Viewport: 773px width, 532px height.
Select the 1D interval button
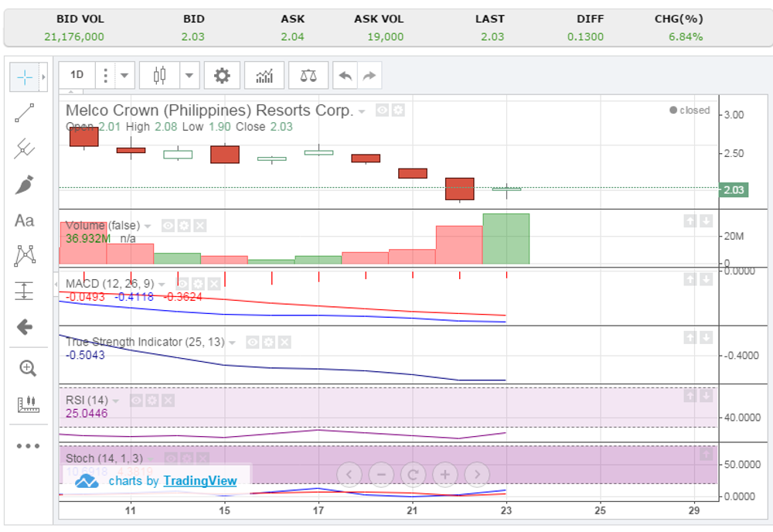tap(77, 76)
